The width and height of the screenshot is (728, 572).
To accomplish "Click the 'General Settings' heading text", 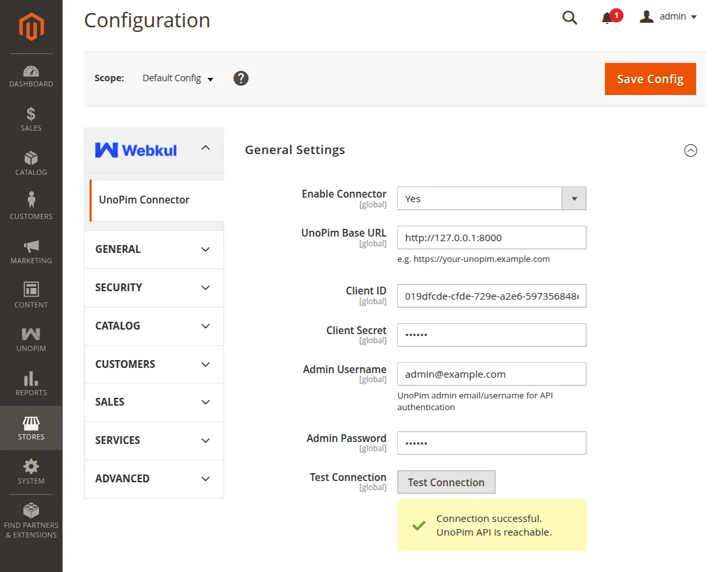I will point(295,150).
